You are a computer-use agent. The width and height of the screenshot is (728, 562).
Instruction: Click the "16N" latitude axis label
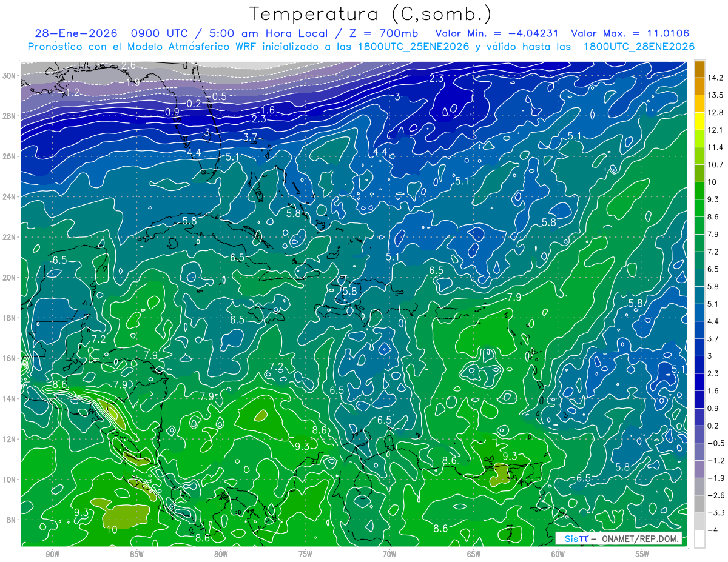[x=10, y=358]
